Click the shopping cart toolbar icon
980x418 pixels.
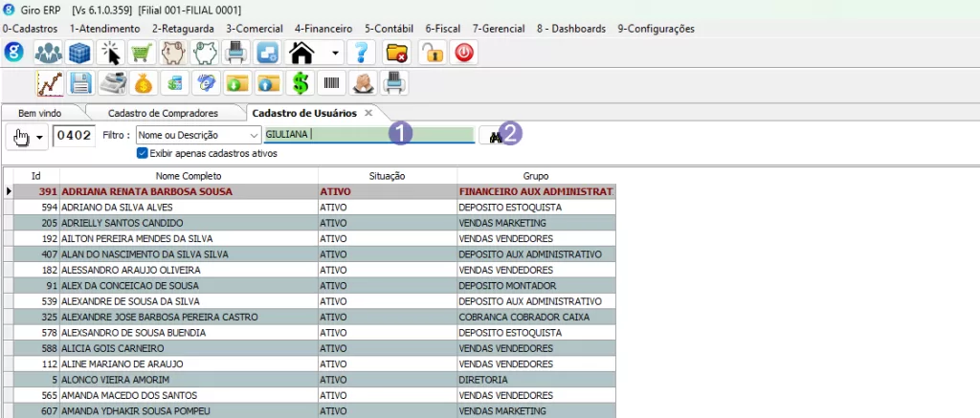click(144, 53)
